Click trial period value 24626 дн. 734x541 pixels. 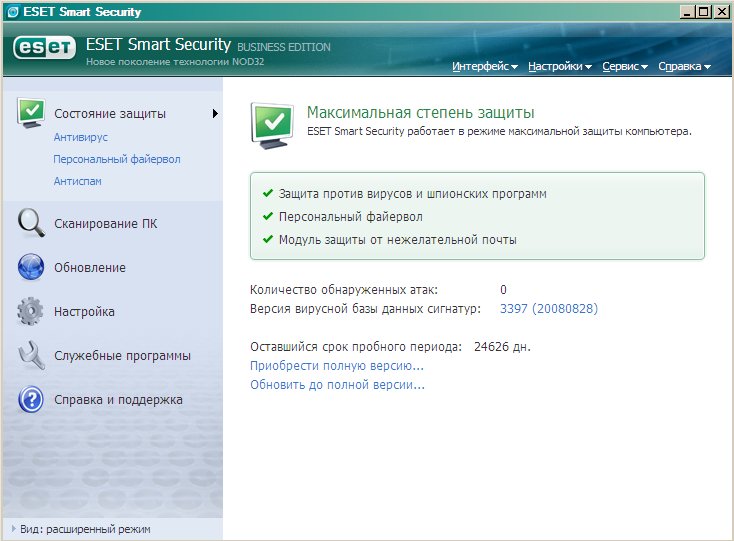(502, 347)
